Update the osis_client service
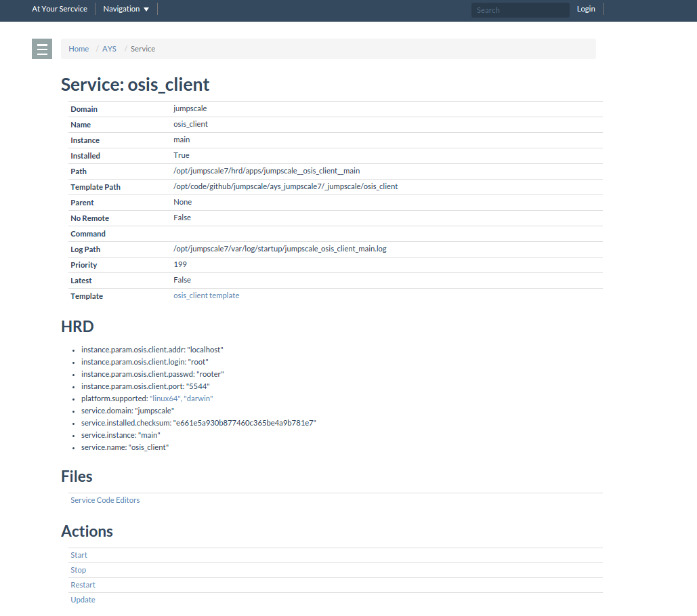Image resolution: width=697 pixels, height=616 pixels. (x=83, y=600)
